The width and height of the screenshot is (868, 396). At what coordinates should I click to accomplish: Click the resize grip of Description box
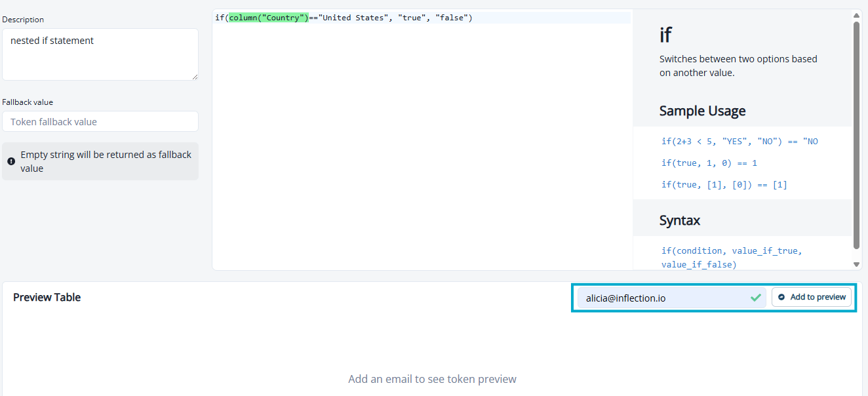point(195,77)
